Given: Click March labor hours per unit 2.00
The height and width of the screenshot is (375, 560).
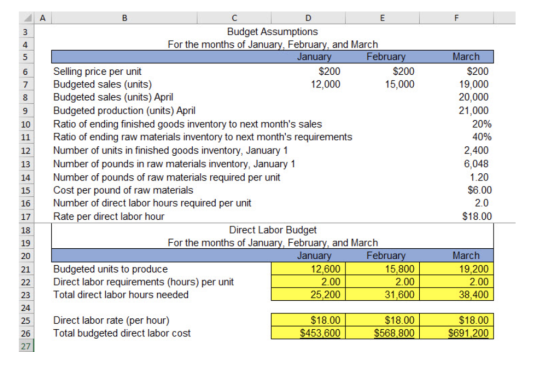Looking at the screenshot, I should pyautogui.click(x=457, y=282).
